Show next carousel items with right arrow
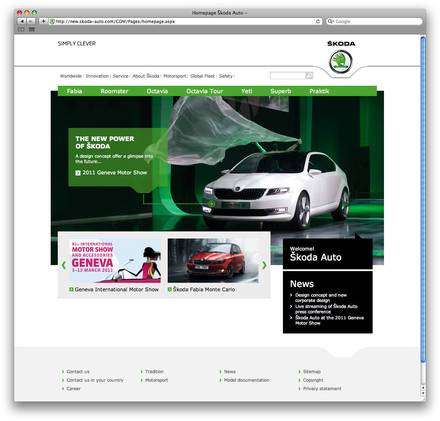 coord(264,265)
